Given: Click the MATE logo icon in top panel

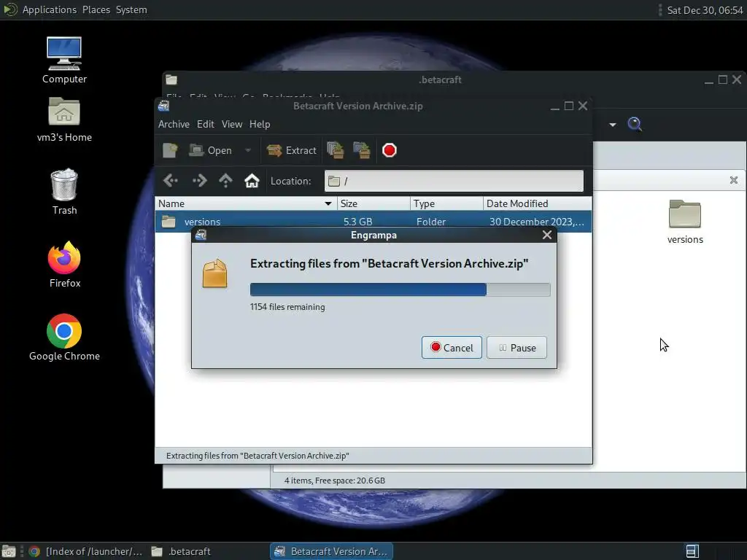Looking at the screenshot, I should (9, 9).
